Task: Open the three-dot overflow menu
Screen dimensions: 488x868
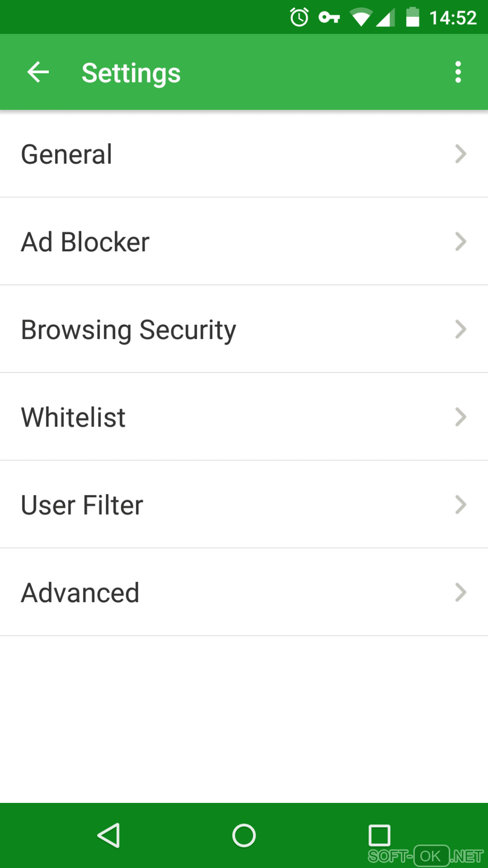Action: 458,72
